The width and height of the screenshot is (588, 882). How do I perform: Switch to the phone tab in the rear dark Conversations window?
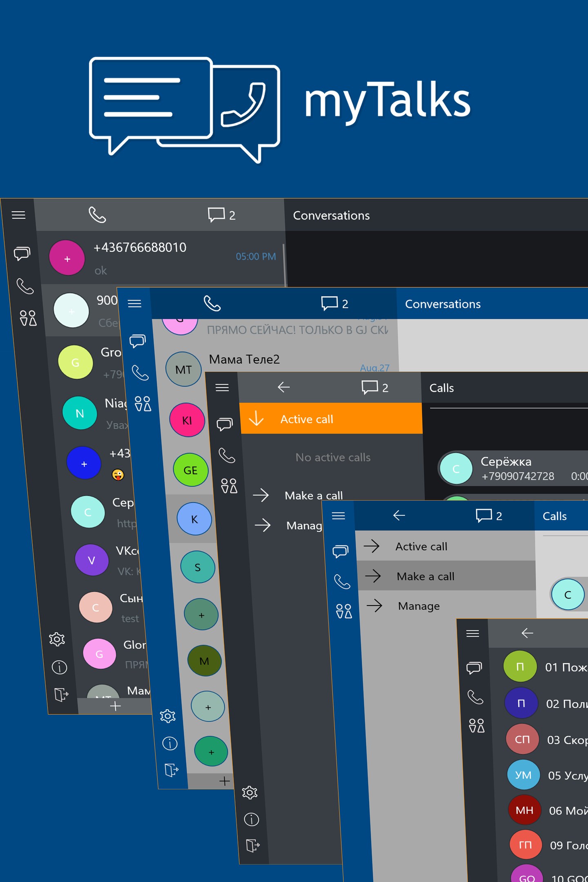coord(97,215)
